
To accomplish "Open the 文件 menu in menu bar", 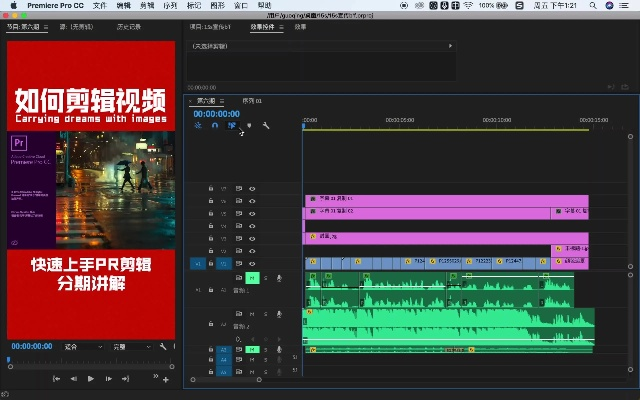I will pyautogui.click(x=99, y=5).
